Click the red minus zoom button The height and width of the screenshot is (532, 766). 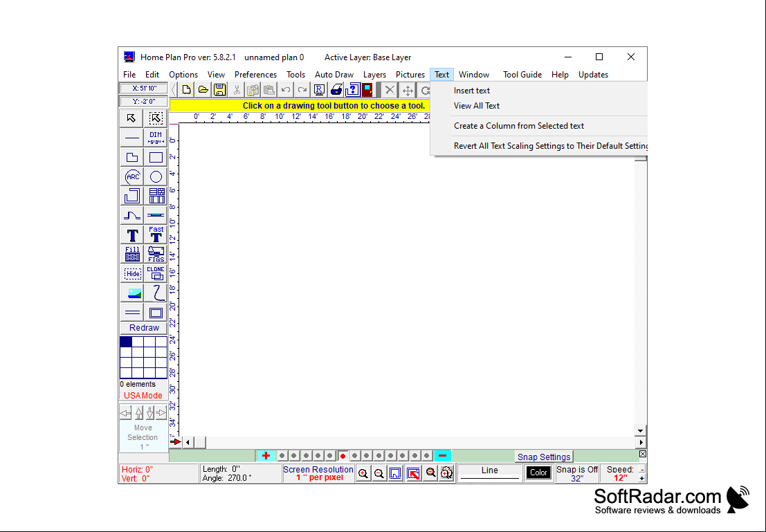(x=443, y=456)
